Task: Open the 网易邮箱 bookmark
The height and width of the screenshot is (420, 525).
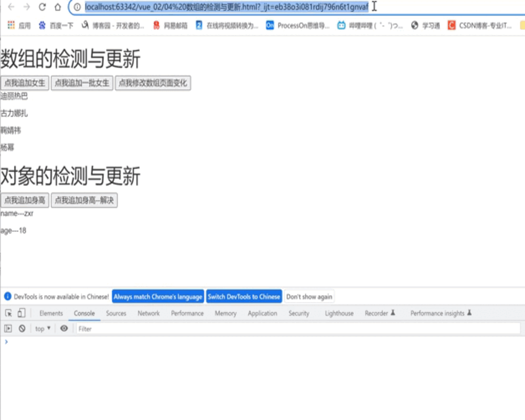Action: (x=171, y=25)
